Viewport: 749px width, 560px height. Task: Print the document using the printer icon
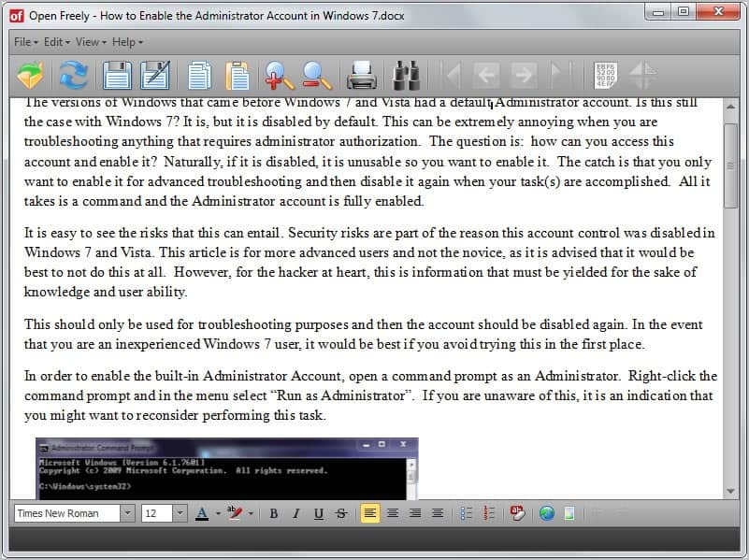pos(361,75)
